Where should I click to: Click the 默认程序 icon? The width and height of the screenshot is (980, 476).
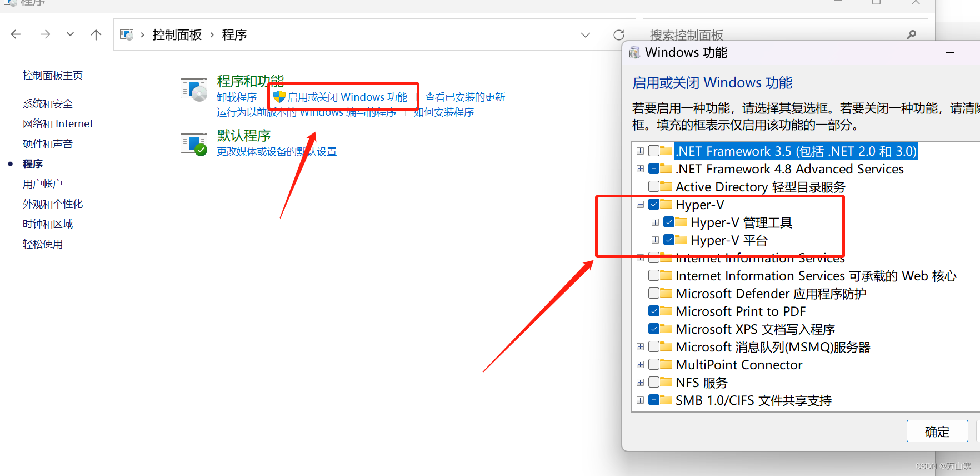coord(194,143)
